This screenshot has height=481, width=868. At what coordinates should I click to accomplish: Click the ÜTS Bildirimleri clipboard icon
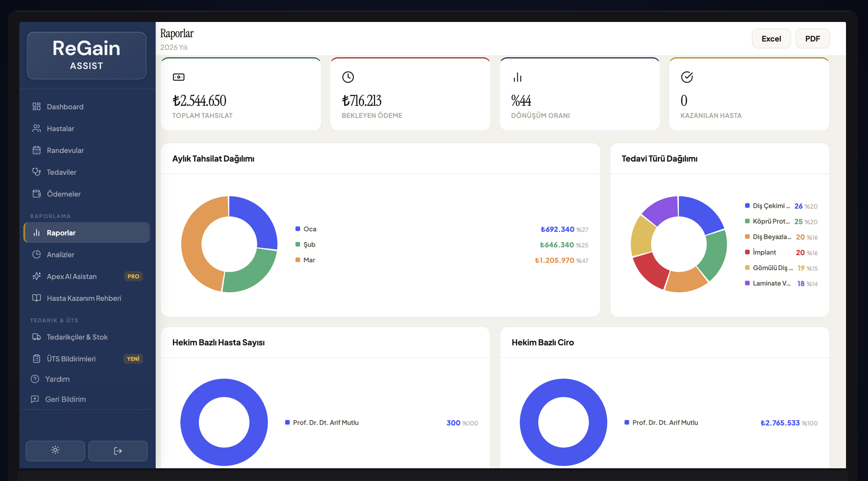coord(36,359)
